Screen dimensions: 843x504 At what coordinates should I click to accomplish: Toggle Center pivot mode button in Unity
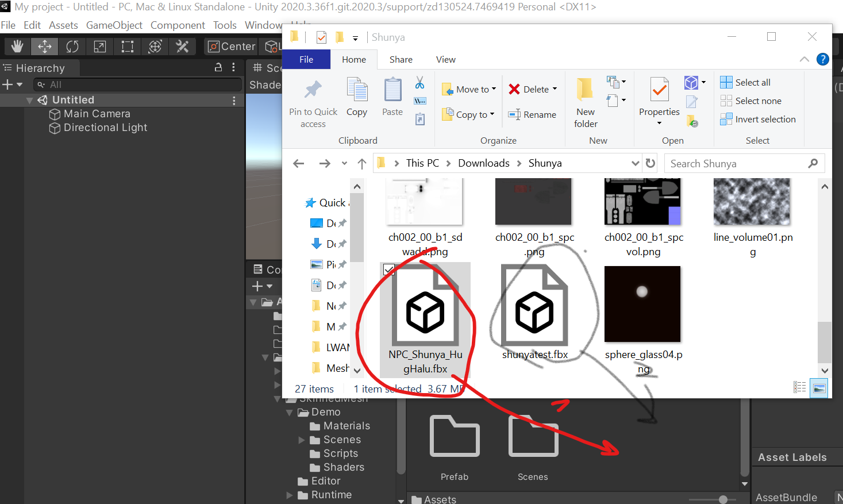231,47
